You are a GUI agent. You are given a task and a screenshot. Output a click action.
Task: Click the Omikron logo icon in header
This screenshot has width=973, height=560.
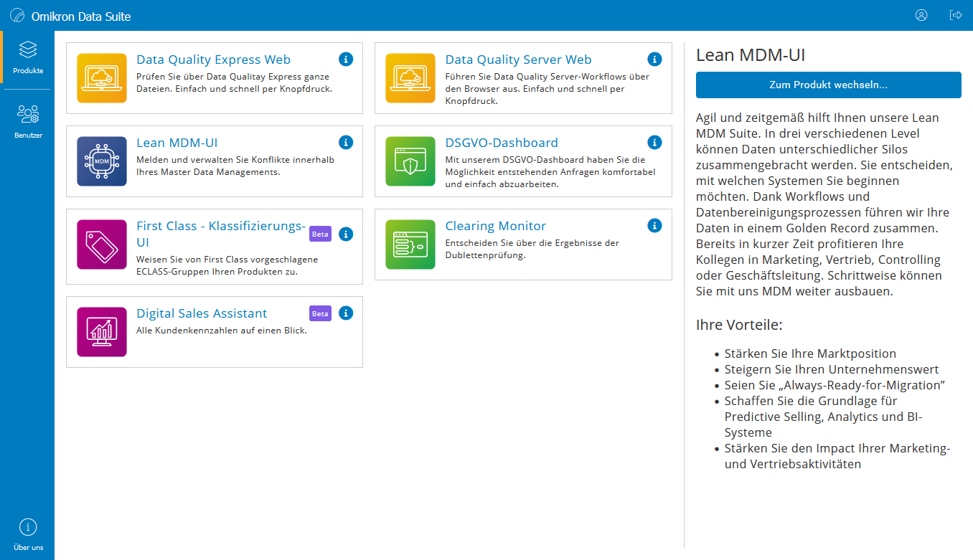pos(17,16)
